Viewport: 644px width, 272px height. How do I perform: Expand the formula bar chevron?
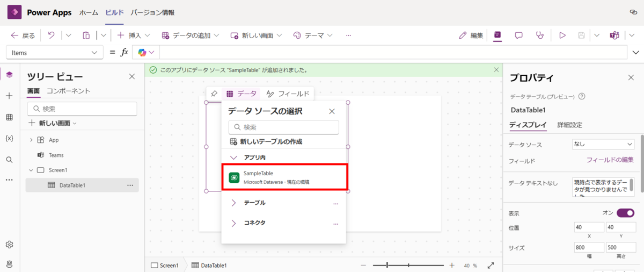636,52
